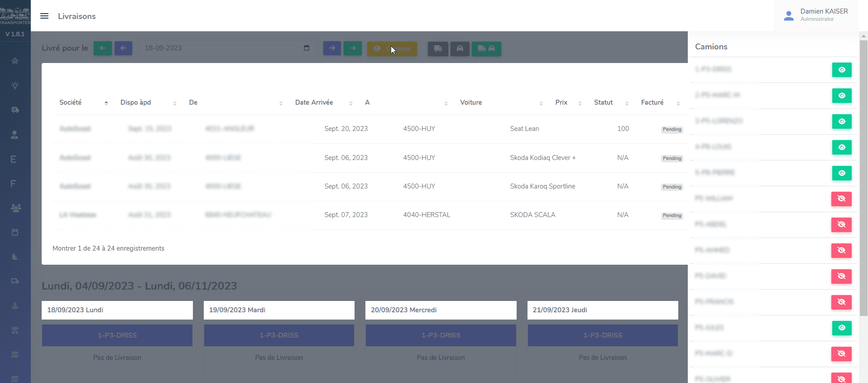Click the home icon in the sidebar
This screenshot has width=868, height=383.
(x=15, y=61)
